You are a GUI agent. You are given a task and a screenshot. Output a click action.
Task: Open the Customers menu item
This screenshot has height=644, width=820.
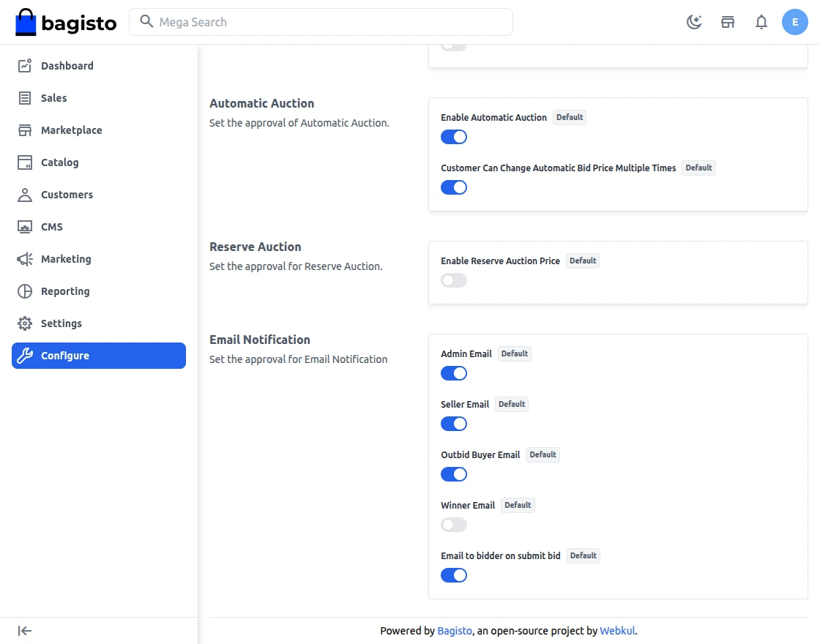point(98,195)
